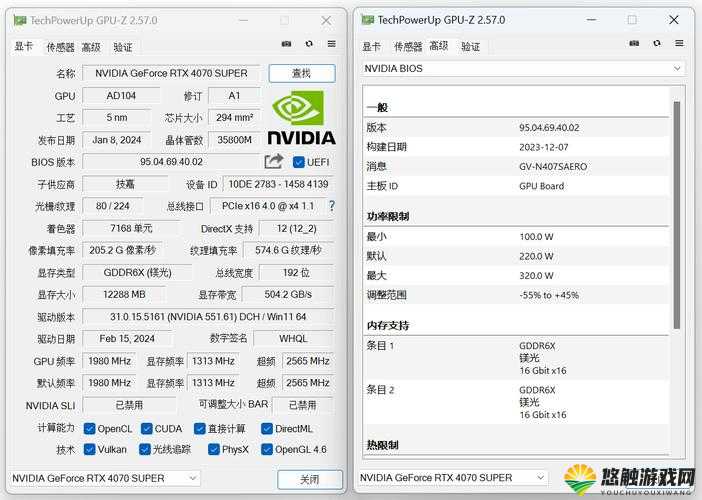
Task: Click the 7168 单元 shaders field
Action: tap(131, 228)
